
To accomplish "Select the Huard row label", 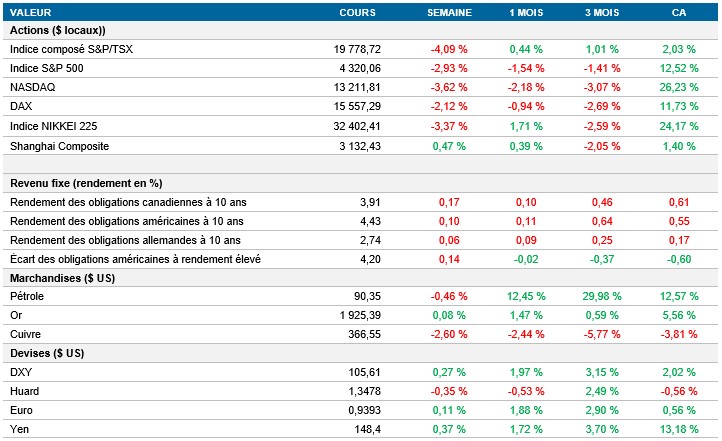I will pyautogui.click(x=26, y=391).
